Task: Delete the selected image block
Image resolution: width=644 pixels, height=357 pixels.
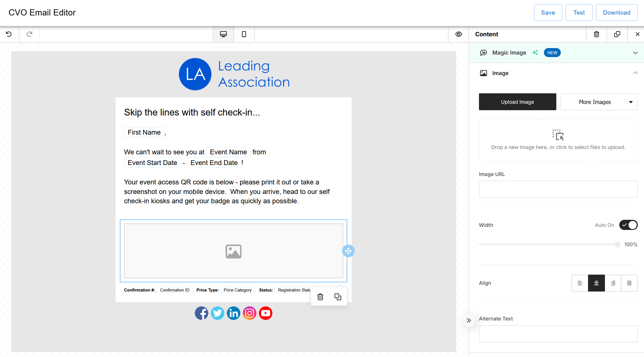Action: coord(320,297)
